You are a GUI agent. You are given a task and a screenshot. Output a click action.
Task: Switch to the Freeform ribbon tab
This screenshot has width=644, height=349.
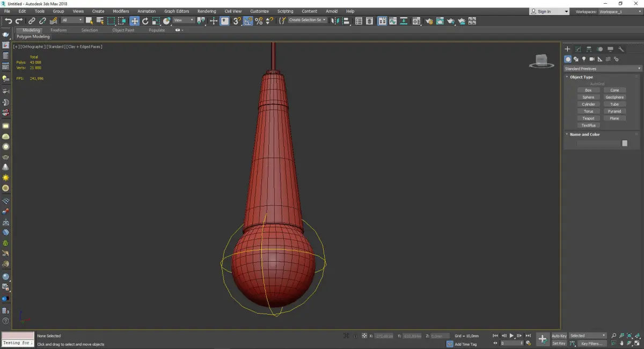click(58, 30)
